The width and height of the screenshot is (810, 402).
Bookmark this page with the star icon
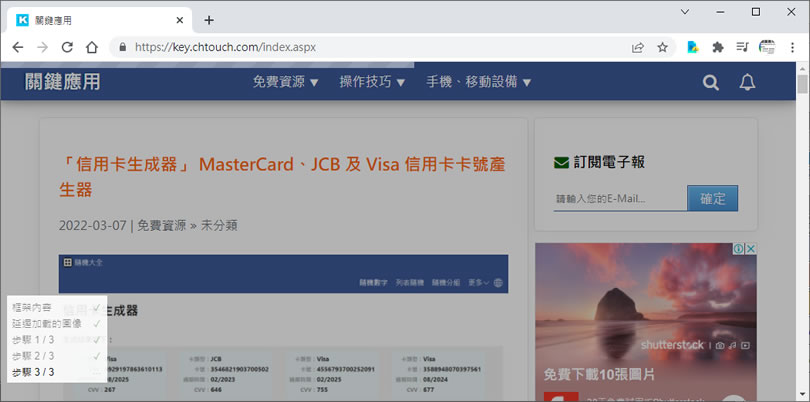662,48
